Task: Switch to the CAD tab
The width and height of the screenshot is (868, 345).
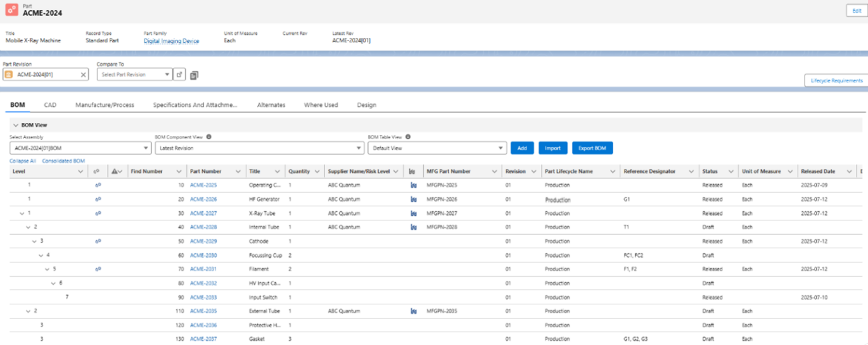Action: point(50,105)
